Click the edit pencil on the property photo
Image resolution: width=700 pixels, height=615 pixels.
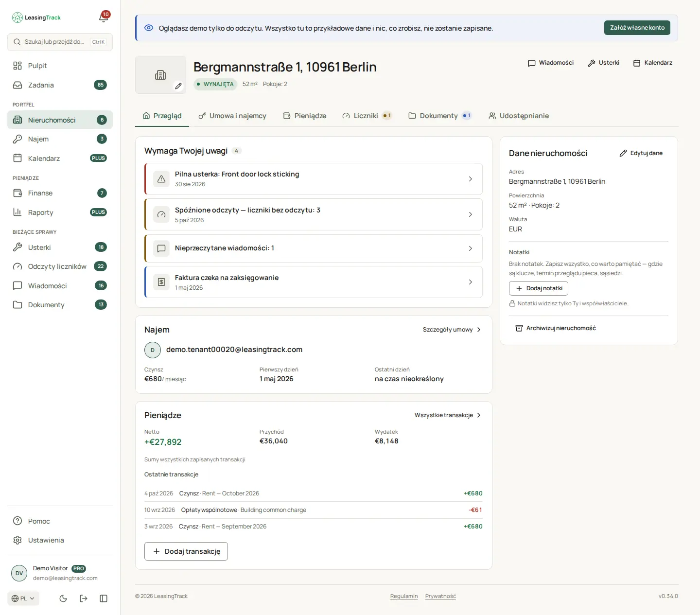[x=178, y=86]
